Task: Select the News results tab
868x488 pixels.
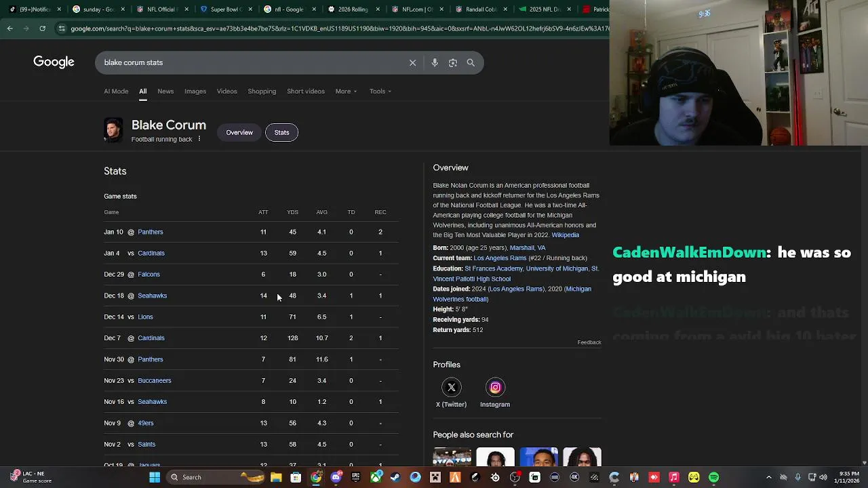Action: click(165, 91)
